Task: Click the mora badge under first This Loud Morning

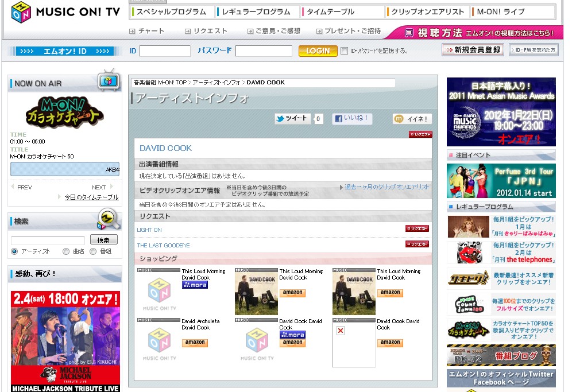Action: pyautogui.click(x=195, y=285)
